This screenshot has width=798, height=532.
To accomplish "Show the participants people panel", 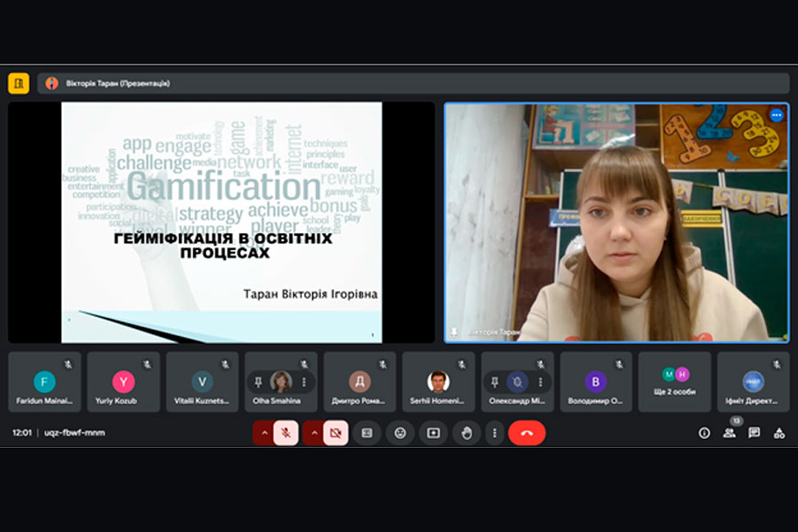I will (729, 433).
